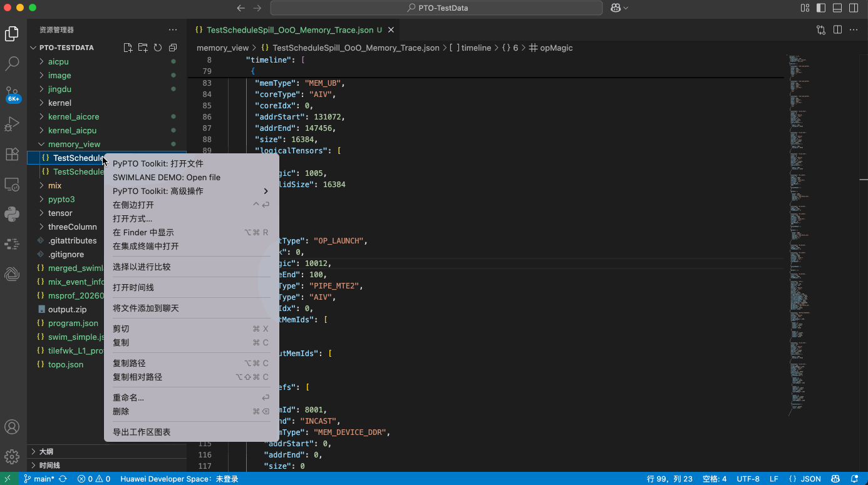Click the PTO-TestData search box in title bar
Screen dimensions: 868x485
click(x=437, y=8)
